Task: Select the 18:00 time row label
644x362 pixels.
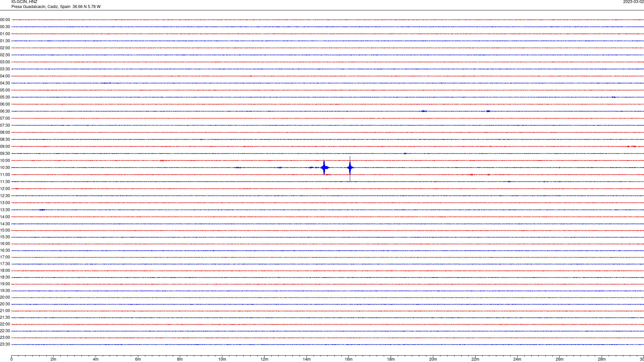Action: (5, 270)
